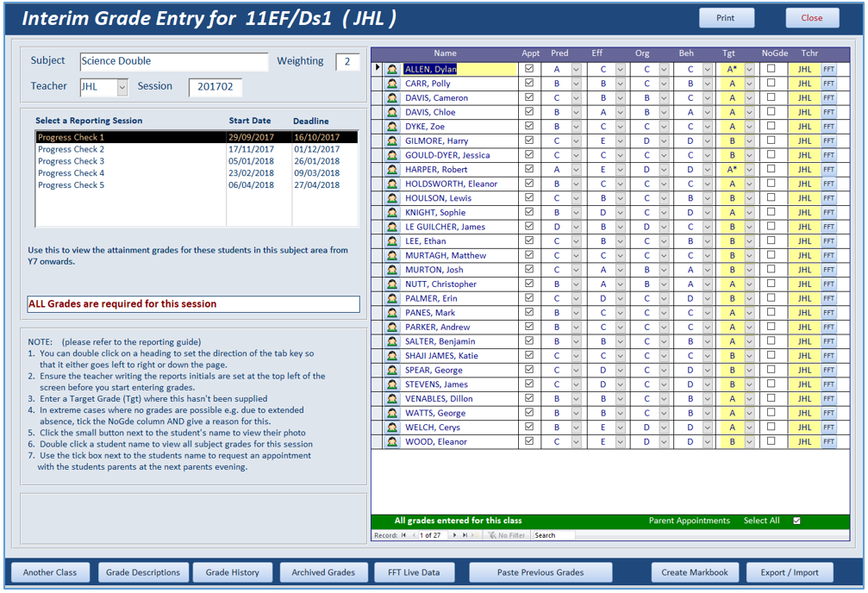Click the record Search box

pos(553,535)
